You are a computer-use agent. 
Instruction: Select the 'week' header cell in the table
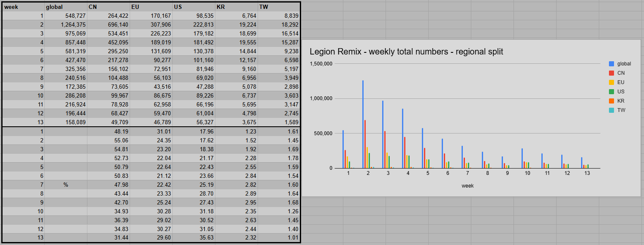click(23, 7)
